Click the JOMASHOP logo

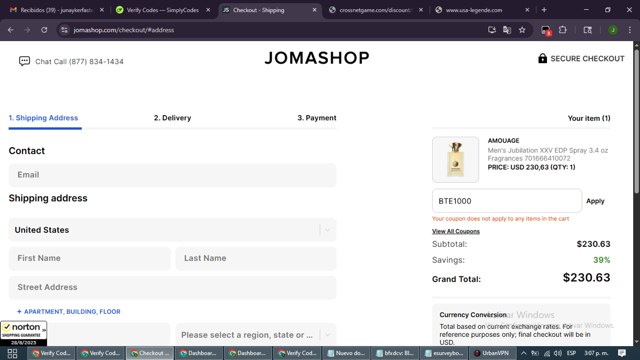click(317, 58)
